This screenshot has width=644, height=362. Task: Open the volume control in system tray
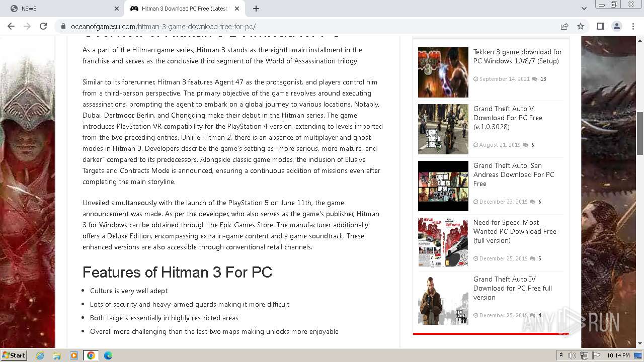[x=572, y=355]
